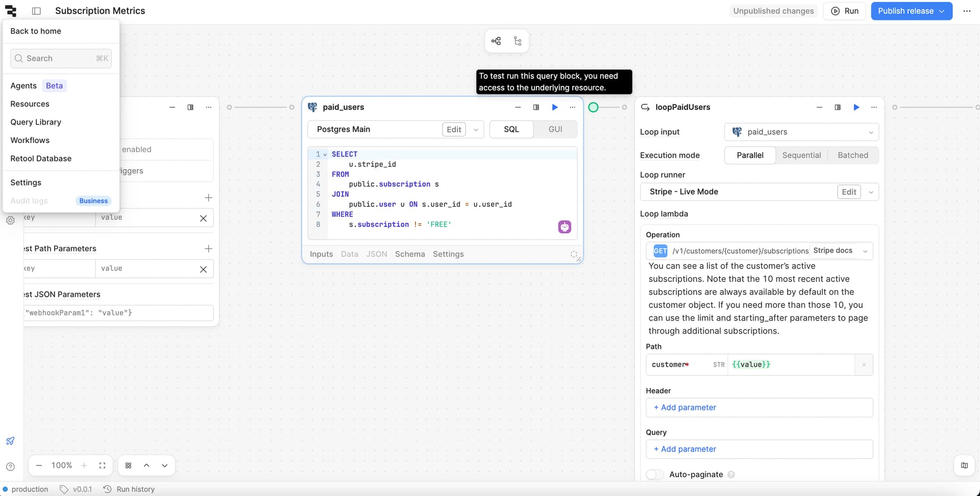Switch query editor to GUI mode
Viewport: 980px width, 496px height.
click(x=555, y=129)
